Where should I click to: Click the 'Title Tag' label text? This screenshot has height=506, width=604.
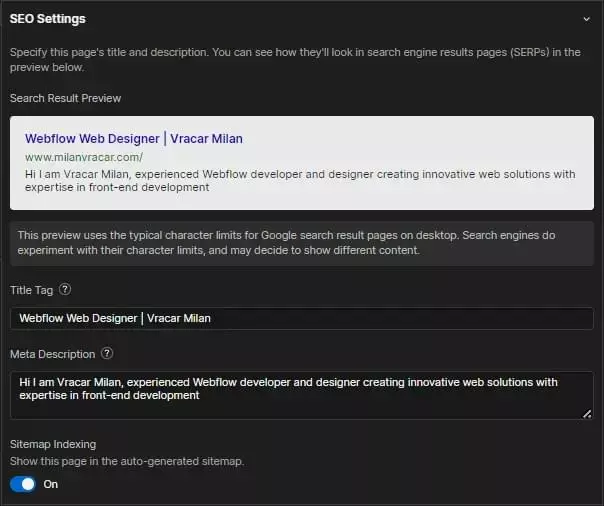32,290
